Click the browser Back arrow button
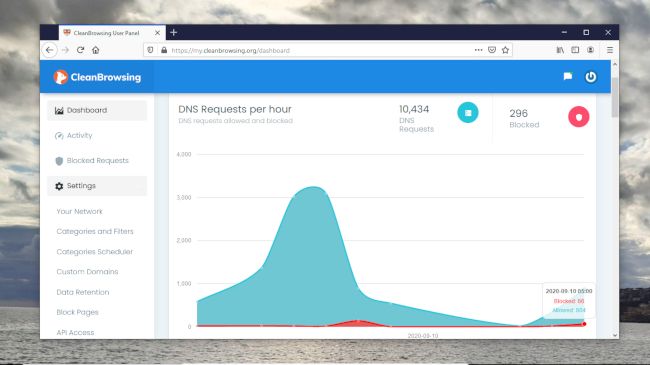The height and width of the screenshot is (365, 650). point(50,50)
